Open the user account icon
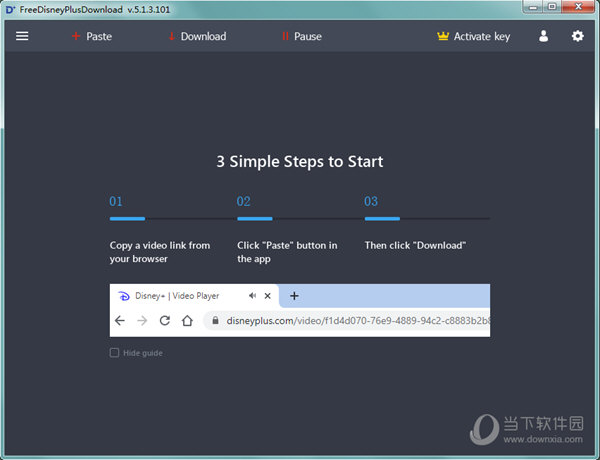 click(x=543, y=36)
